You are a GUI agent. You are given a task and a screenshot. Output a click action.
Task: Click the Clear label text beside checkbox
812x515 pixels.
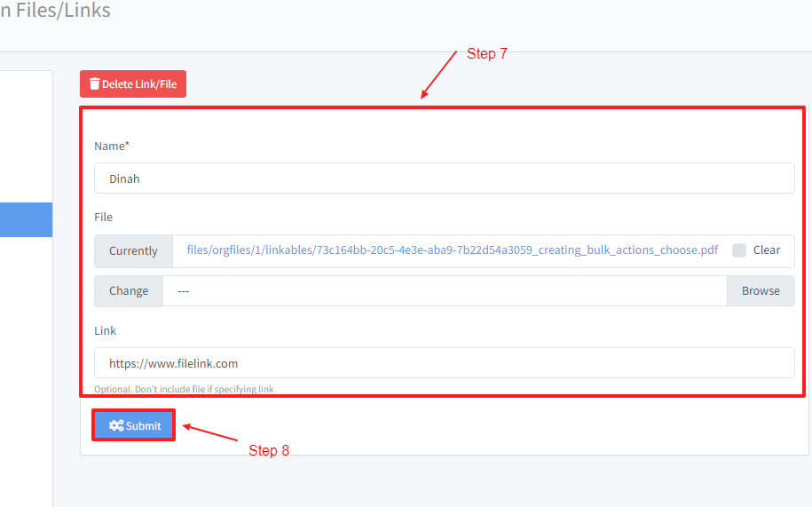click(767, 250)
